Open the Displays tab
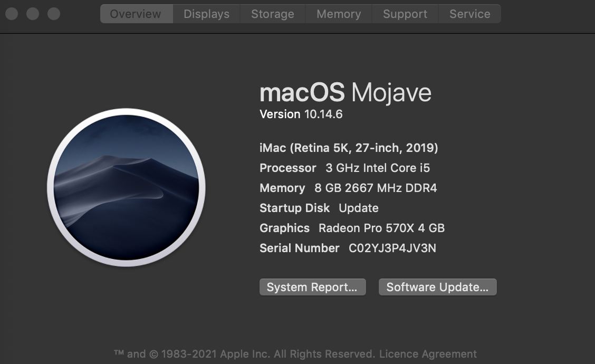This screenshot has height=364, width=595. click(206, 14)
